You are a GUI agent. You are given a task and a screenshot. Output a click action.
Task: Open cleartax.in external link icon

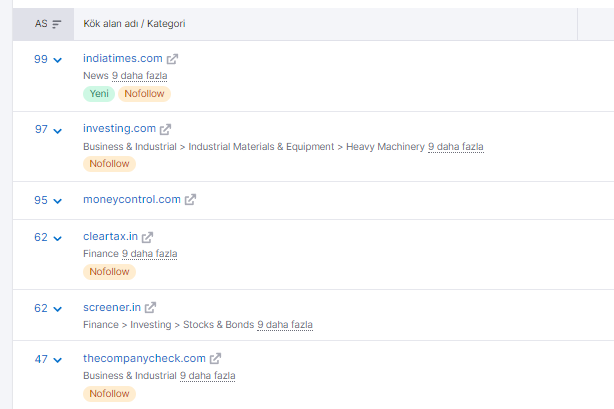(147, 237)
